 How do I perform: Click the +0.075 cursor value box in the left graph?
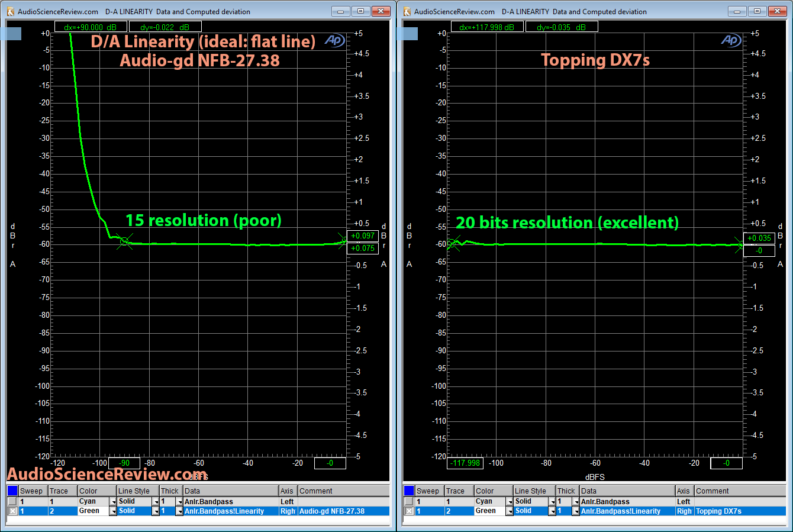click(x=363, y=248)
